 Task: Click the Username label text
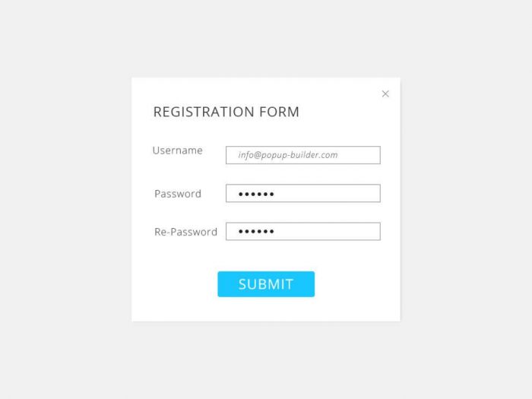pyautogui.click(x=177, y=150)
